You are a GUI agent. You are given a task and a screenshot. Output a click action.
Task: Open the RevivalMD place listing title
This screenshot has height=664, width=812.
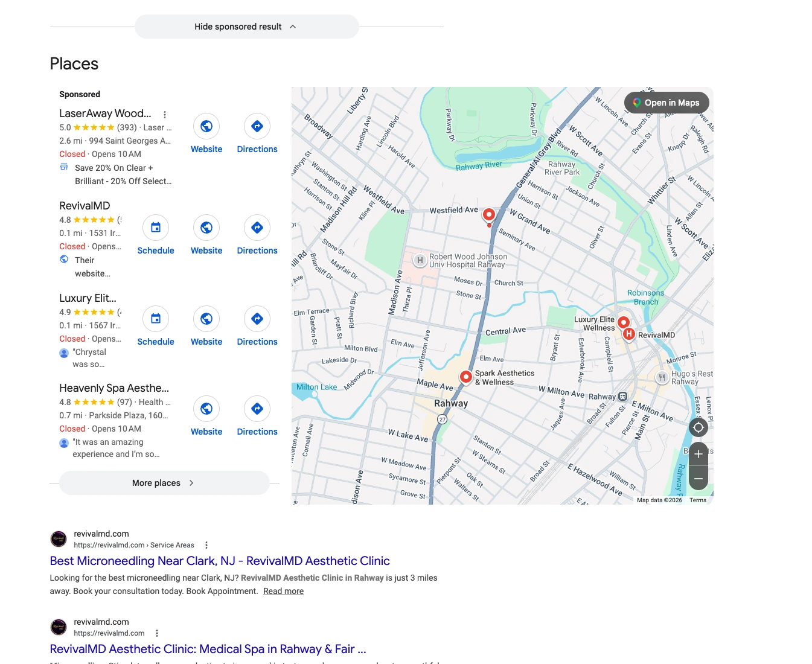click(x=85, y=206)
